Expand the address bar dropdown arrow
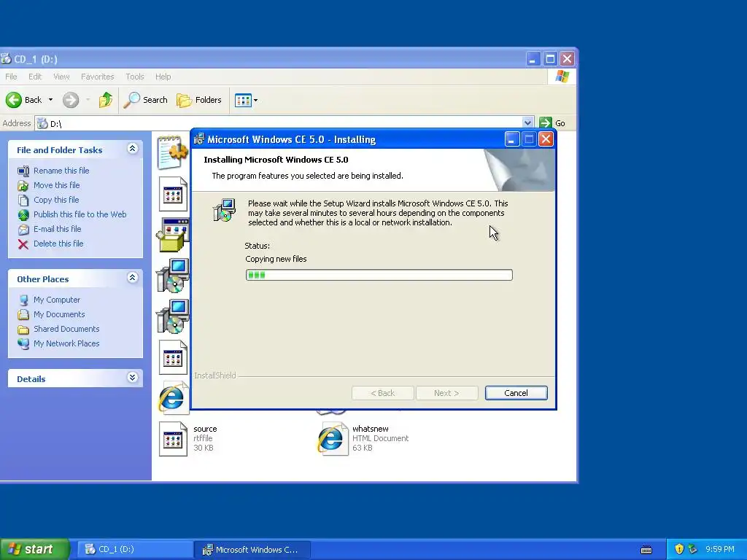 coord(527,122)
